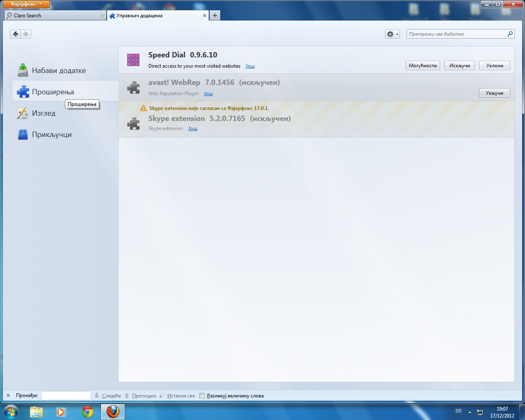Click the network tray icon
The width and height of the screenshot is (525, 420).
coord(480,412)
